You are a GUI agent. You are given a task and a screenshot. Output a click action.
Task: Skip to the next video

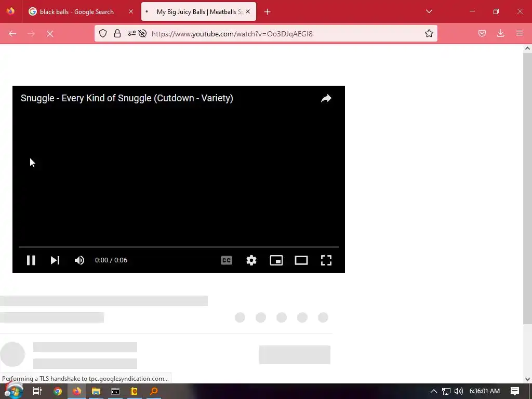pos(55,260)
